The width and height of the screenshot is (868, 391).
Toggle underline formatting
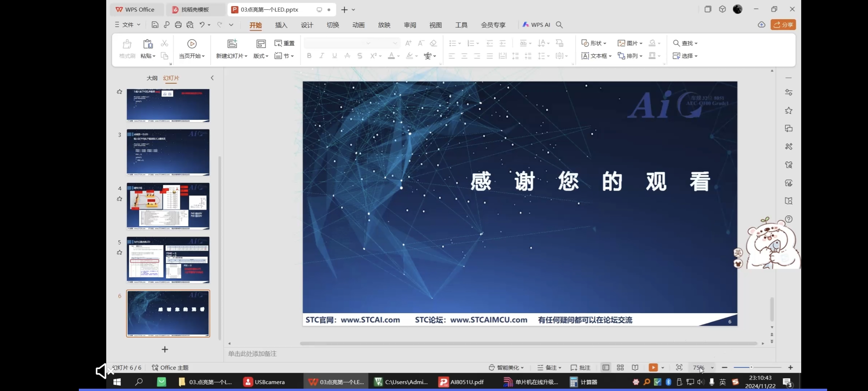point(334,56)
